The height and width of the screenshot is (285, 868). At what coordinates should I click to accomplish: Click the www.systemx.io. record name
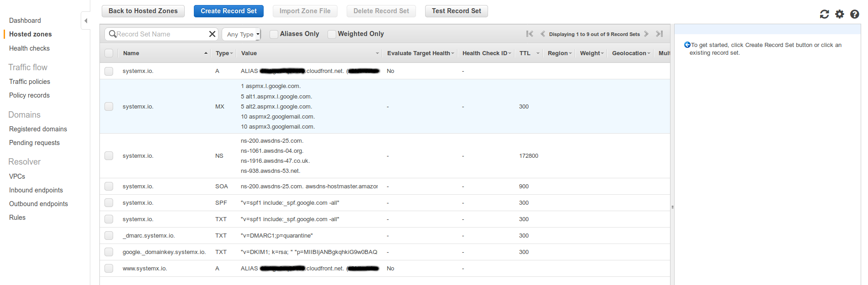coord(145,268)
